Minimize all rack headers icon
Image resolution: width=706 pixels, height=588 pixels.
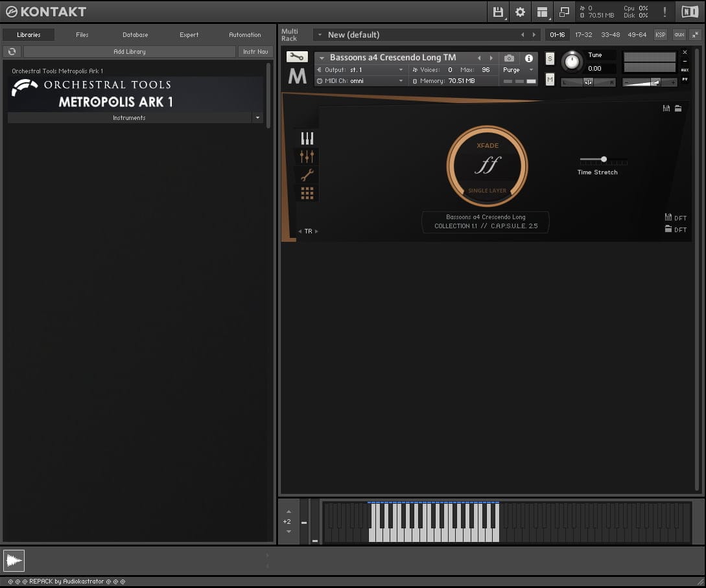(x=696, y=34)
